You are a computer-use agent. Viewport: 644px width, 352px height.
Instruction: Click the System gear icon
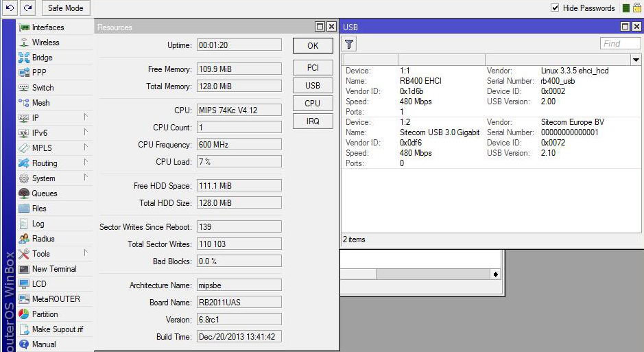pos(24,178)
